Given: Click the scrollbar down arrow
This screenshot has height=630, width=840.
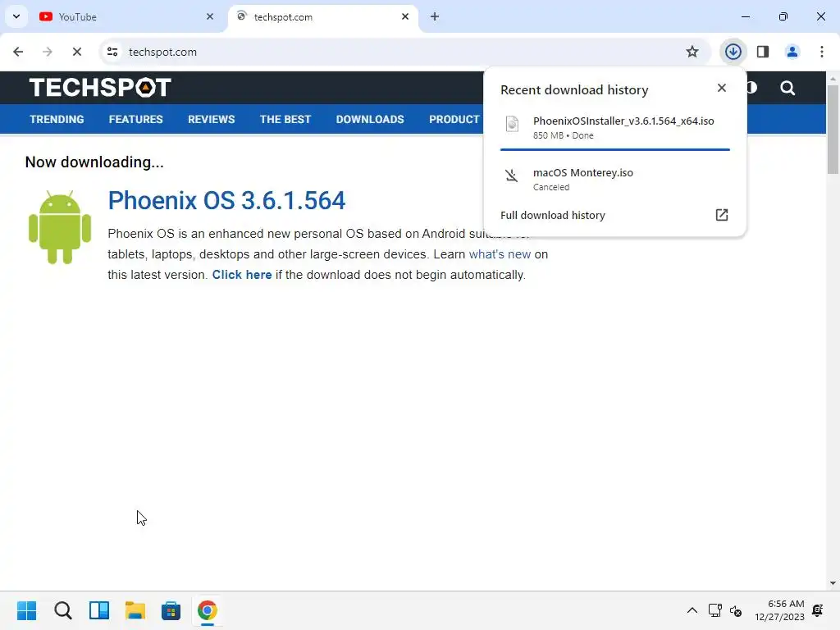Looking at the screenshot, I should 833,583.
